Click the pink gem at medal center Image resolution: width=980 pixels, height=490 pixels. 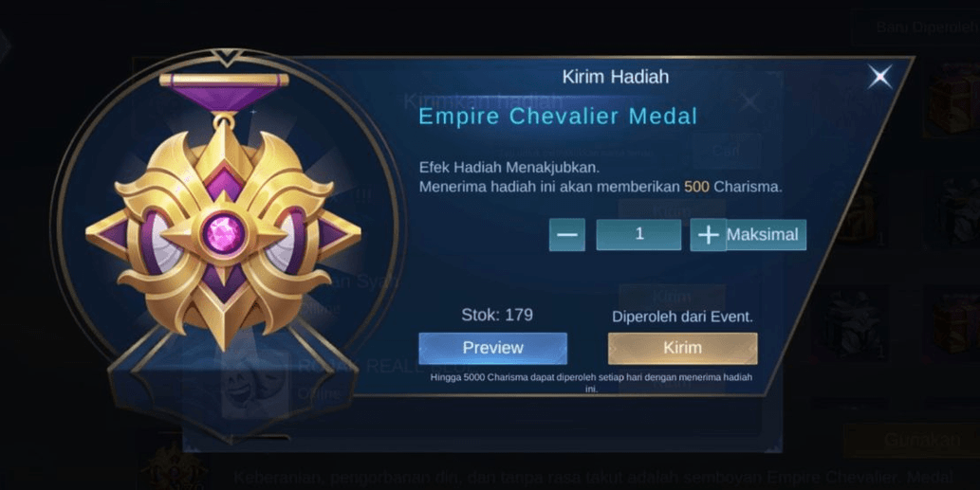coord(223,235)
